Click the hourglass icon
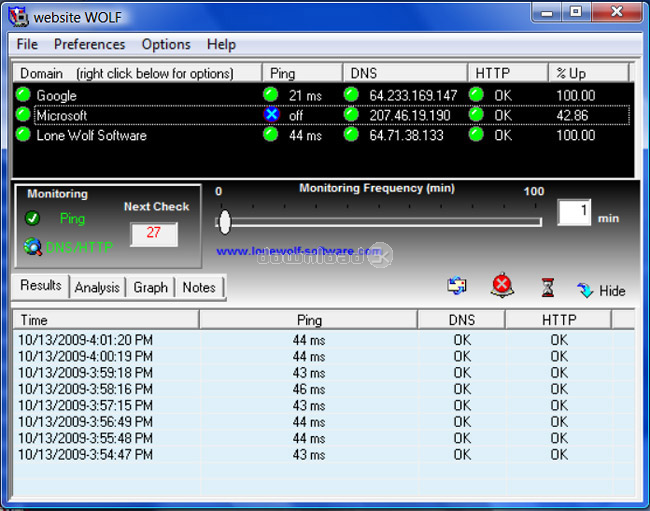This screenshot has height=511, width=650. 548,288
